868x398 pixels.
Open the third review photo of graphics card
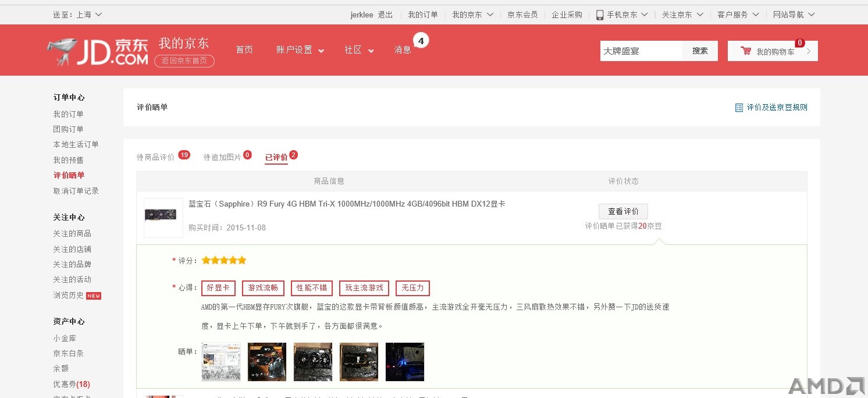click(x=313, y=362)
